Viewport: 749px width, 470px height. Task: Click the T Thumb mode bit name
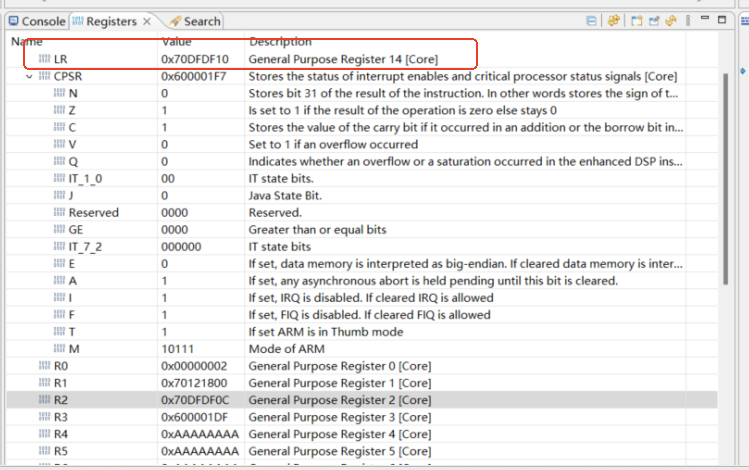72,332
